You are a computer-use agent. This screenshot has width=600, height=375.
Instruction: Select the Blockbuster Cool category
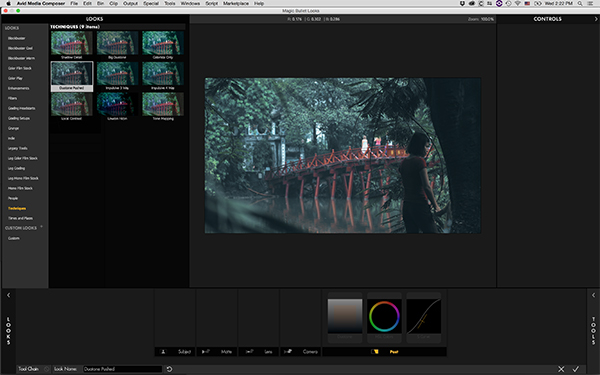pos(20,48)
